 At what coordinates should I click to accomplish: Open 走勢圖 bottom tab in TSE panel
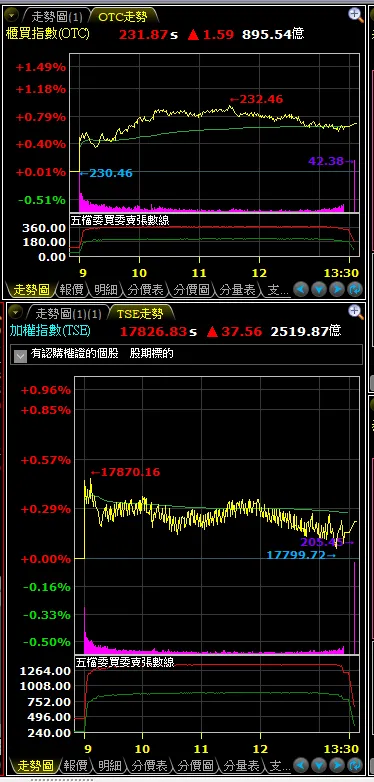[x=35, y=765]
